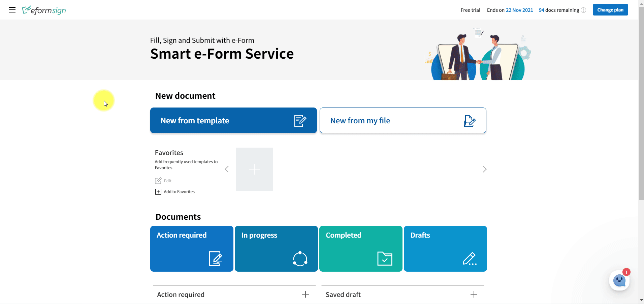The image size is (644, 304).
Task: Click the Drafts pencil icon
Action: [x=469, y=259]
